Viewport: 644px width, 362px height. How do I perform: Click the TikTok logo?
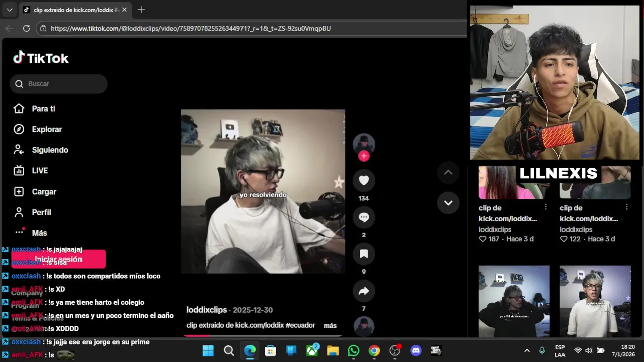click(x=41, y=58)
